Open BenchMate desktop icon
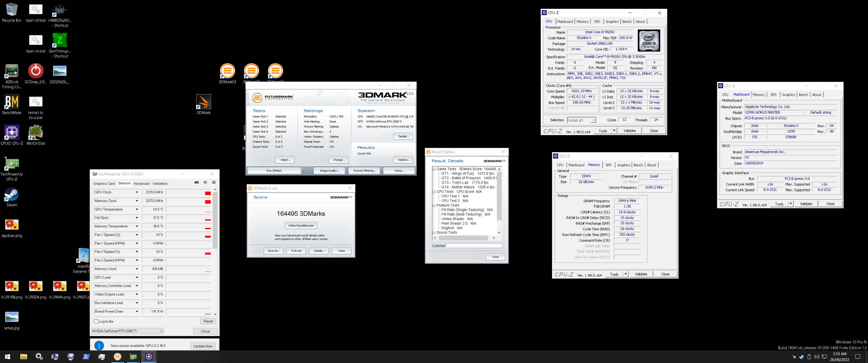Viewport: 868px width, 363px height. click(11, 104)
